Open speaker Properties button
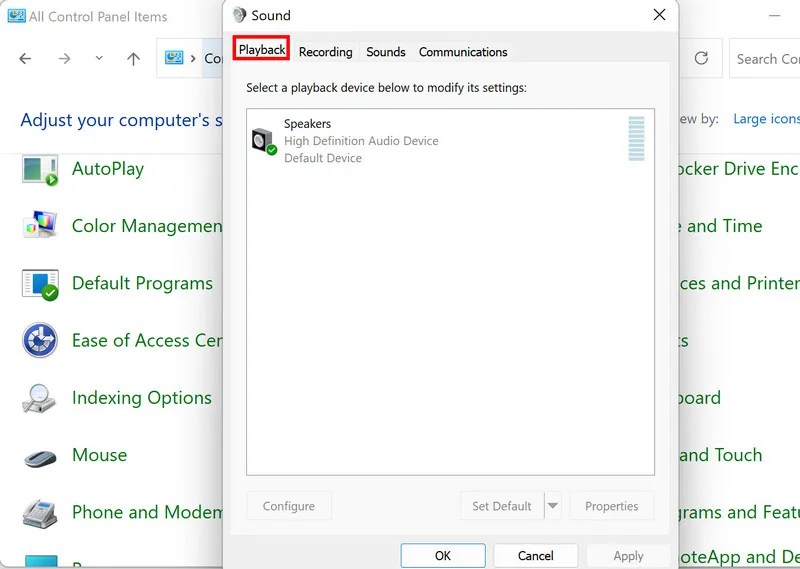This screenshot has height=569, width=800. pos(611,506)
